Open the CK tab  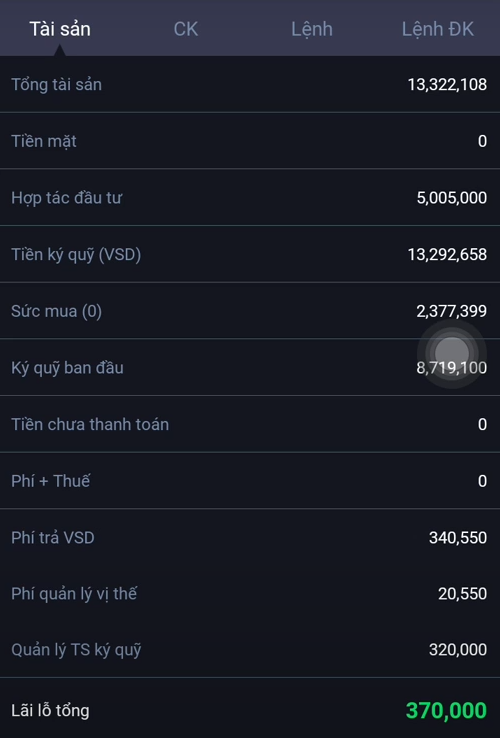point(185,29)
